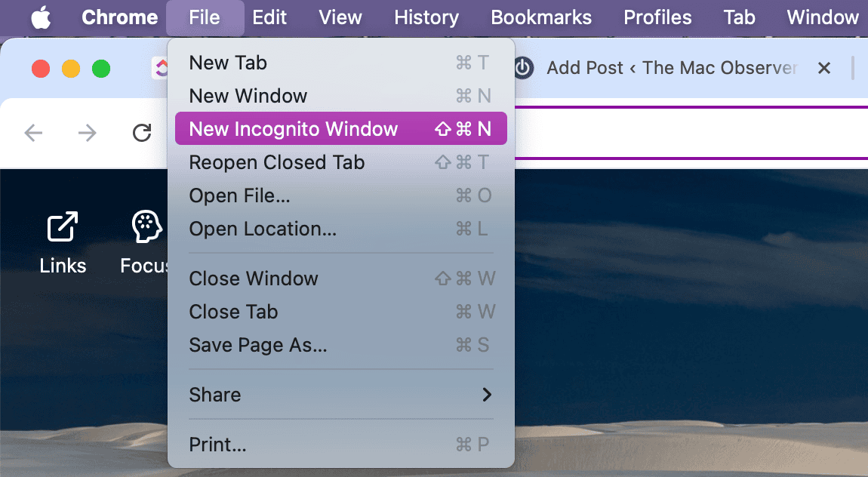Choose Save Page As… entry
Viewport: 868px width, 477px height.
point(341,345)
